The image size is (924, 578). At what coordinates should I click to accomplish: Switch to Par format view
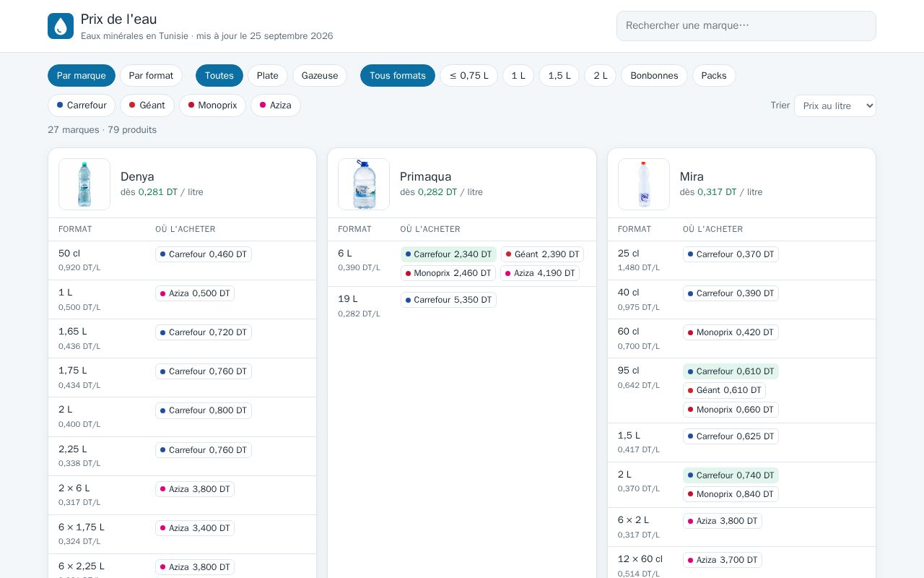pyautogui.click(x=151, y=75)
